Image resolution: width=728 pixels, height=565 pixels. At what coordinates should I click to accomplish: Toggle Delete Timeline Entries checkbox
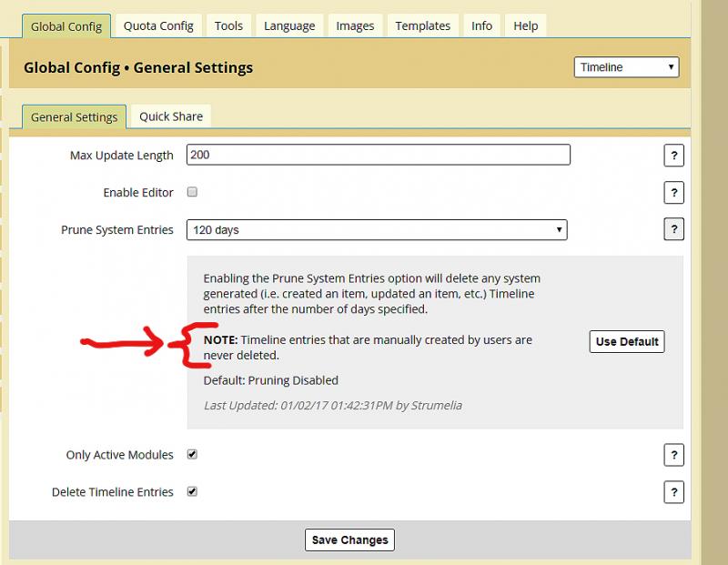pyautogui.click(x=192, y=491)
